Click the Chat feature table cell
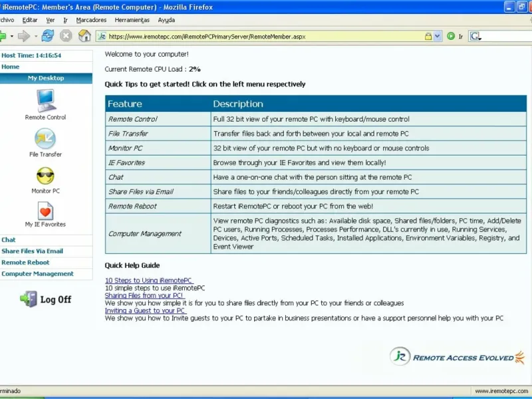The width and height of the screenshot is (532, 399). pos(158,177)
